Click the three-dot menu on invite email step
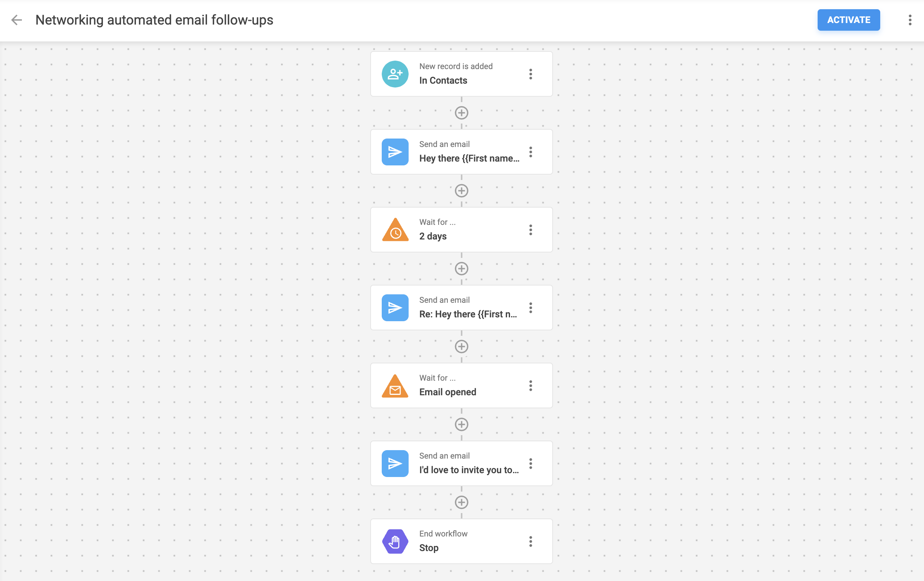Viewport: 924px width, 581px height. tap(530, 463)
